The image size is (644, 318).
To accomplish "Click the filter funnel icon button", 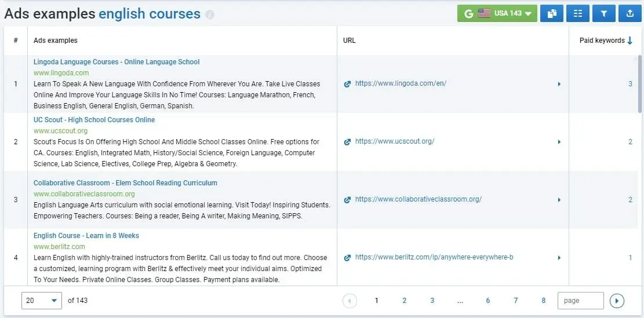I will [x=604, y=13].
